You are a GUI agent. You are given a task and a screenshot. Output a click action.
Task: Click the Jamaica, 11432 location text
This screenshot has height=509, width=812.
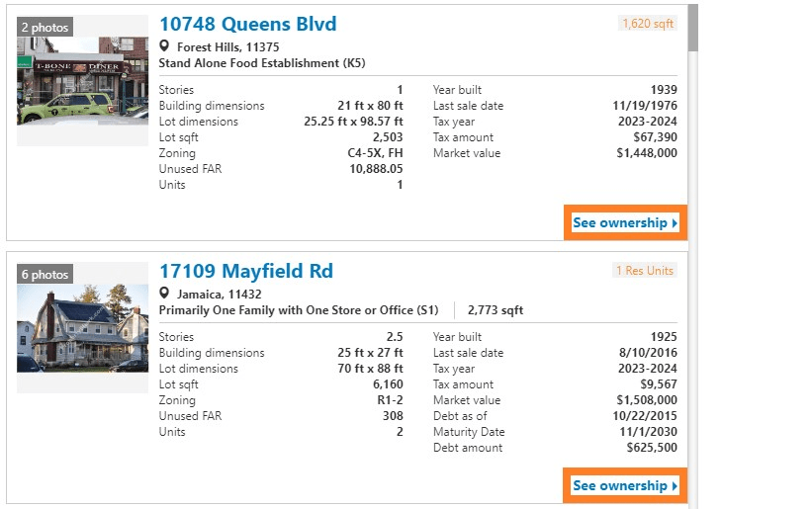(x=220, y=295)
